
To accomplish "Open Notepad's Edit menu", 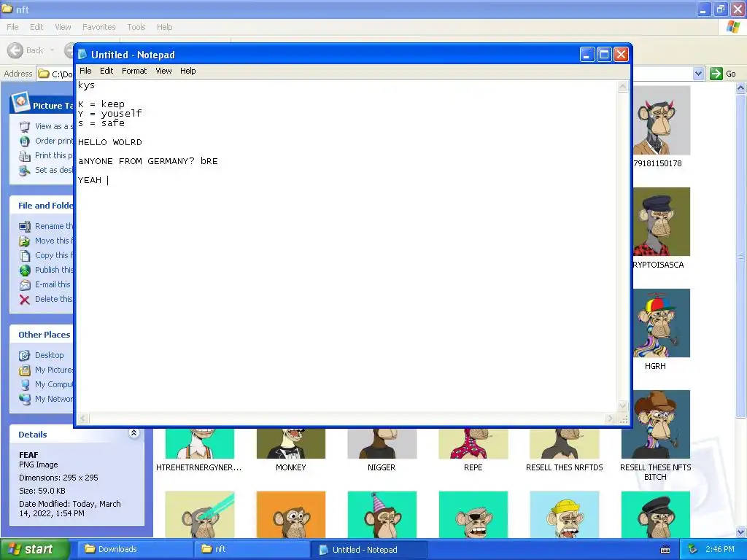I will [107, 71].
